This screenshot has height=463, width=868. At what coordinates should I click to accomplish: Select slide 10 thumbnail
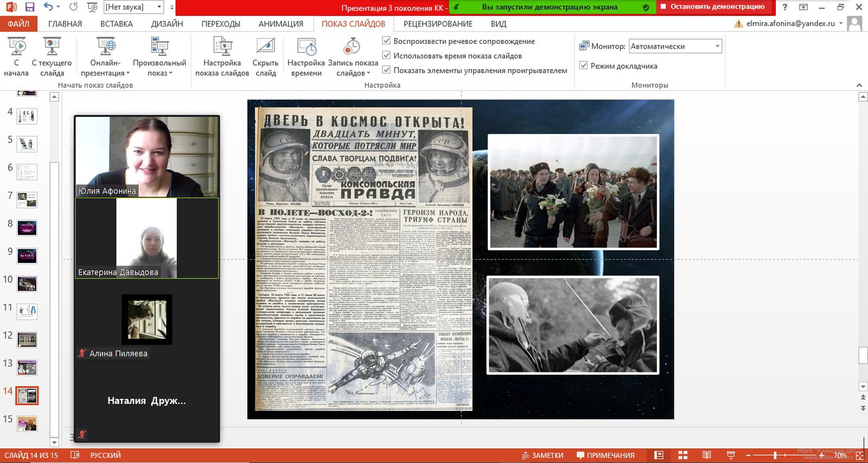click(x=27, y=284)
